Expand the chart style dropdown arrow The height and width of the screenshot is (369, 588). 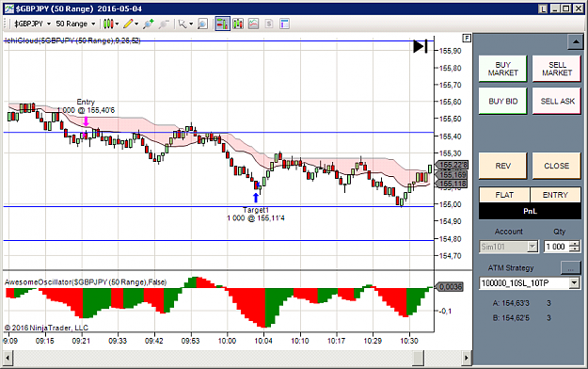pyautogui.click(x=117, y=24)
